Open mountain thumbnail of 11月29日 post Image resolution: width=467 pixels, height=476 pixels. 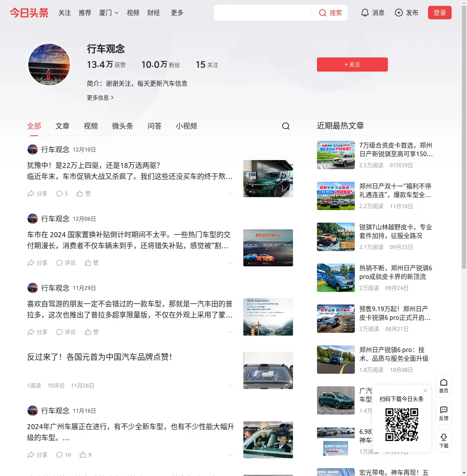pos(268,317)
